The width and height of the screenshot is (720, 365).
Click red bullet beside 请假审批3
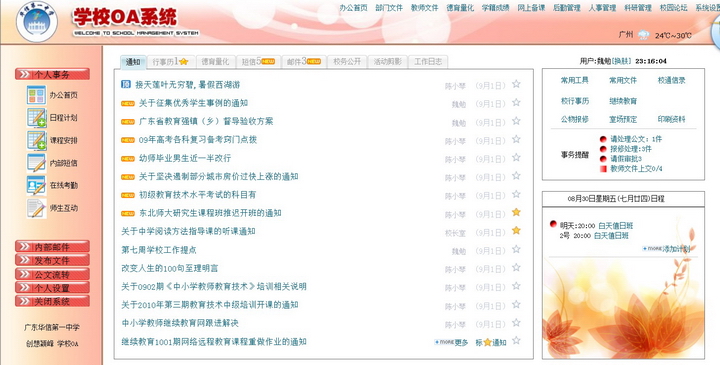tap(603, 159)
